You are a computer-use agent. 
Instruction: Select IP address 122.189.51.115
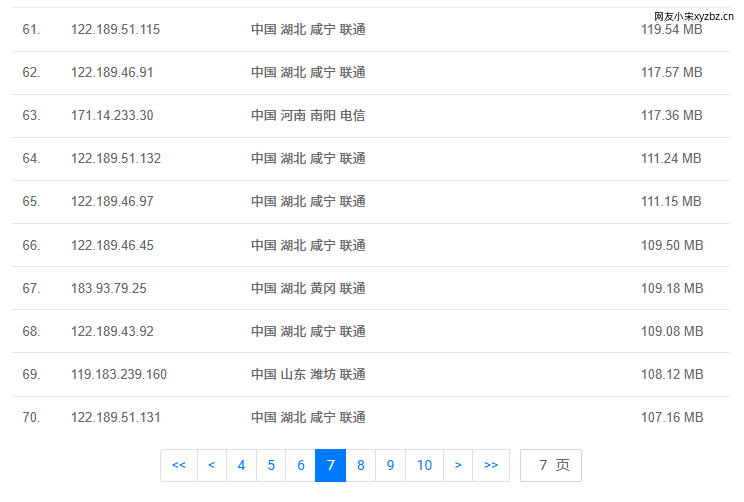tap(115, 30)
